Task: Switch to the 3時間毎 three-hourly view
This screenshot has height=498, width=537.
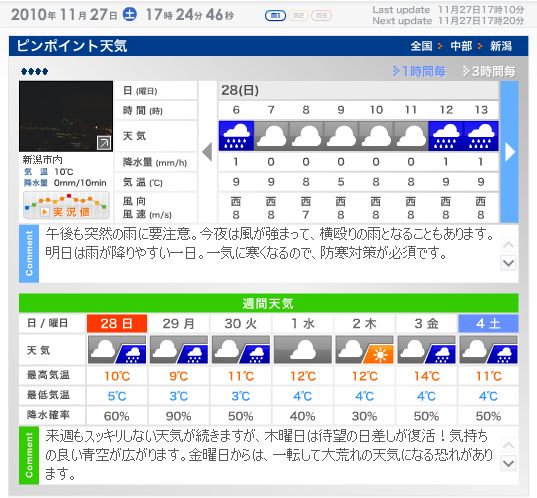Action: coord(489,71)
